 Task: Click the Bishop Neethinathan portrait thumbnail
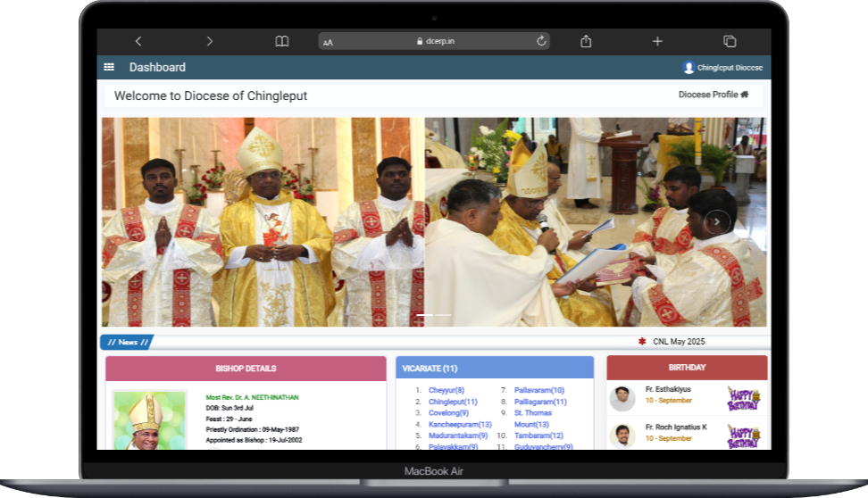pos(149,419)
